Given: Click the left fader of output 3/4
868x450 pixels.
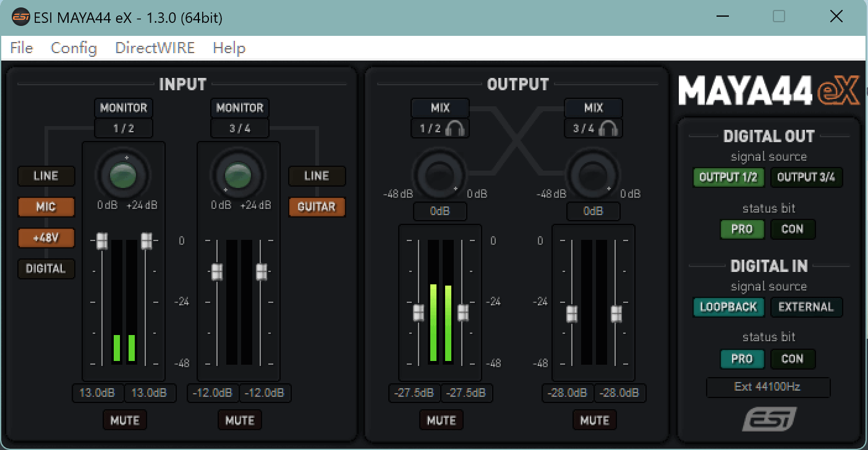Looking at the screenshot, I should point(572,314).
